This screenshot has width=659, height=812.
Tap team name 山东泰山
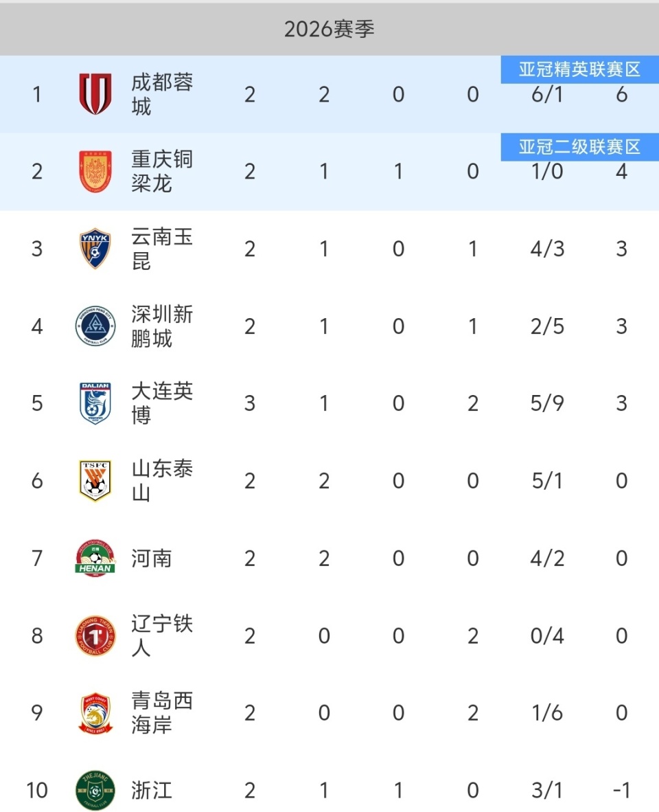pos(162,480)
